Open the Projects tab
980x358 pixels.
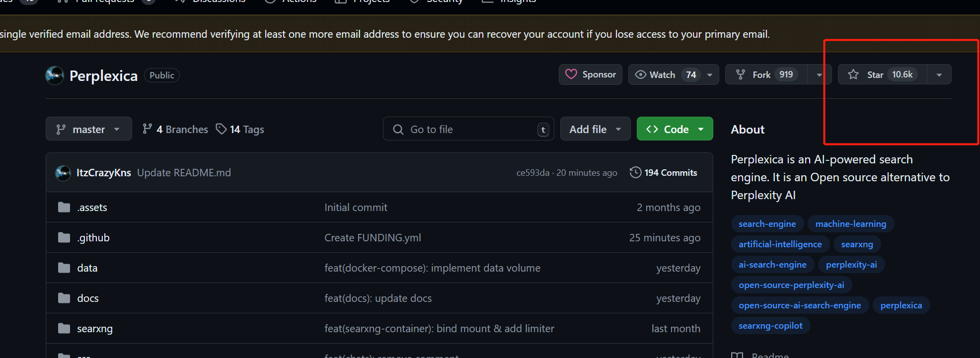click(362, 1)
